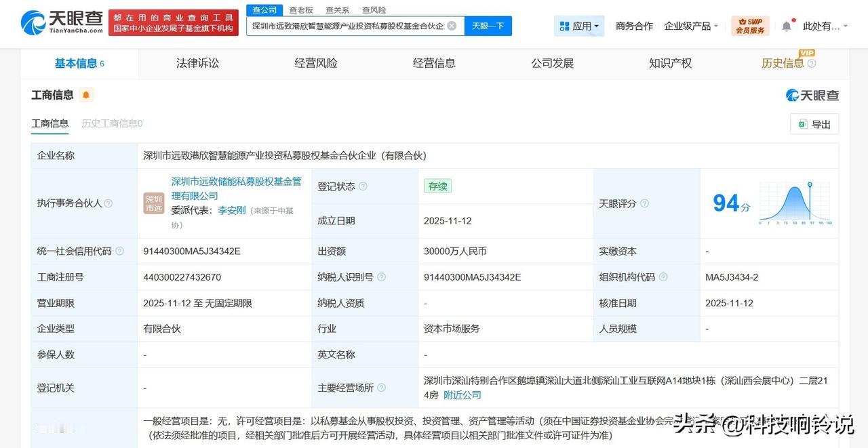Image resolution: width=868 pixels, height=448 pixels.
Task: Open the 附近公司 link
Action: pyautogui.click(x=462, y=394)
